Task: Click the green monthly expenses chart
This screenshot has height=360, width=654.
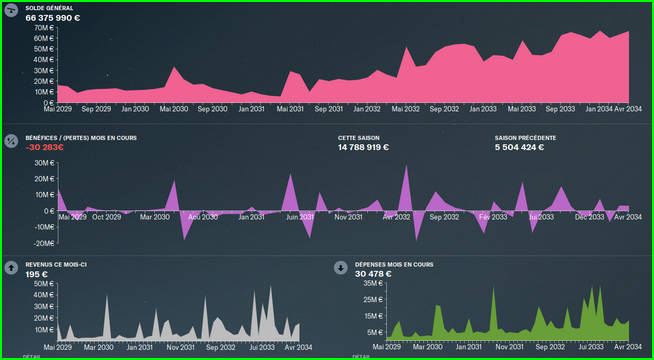Action: [x=508, y=313]
